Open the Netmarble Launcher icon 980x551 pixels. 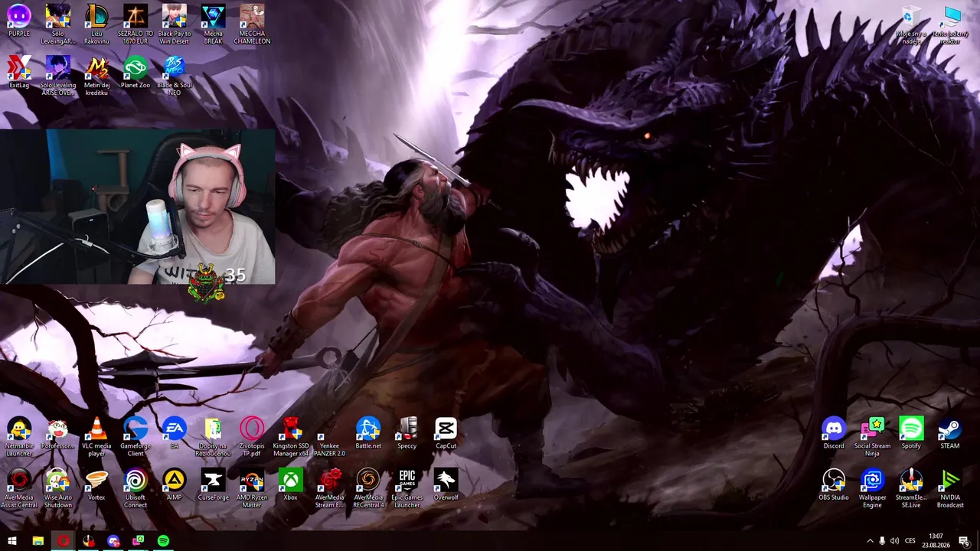[x=19, y=437]
